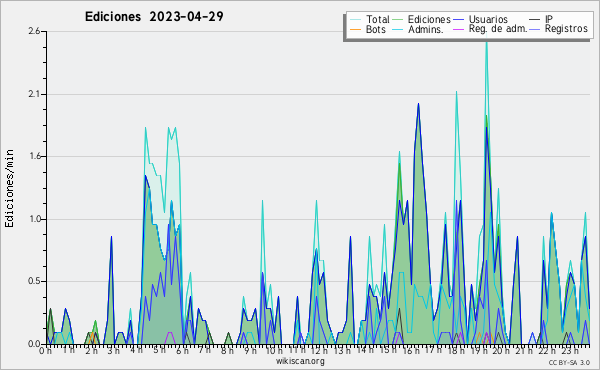
Task: Click the '8 h' x-axis label
Action: [x=227, y=351]
